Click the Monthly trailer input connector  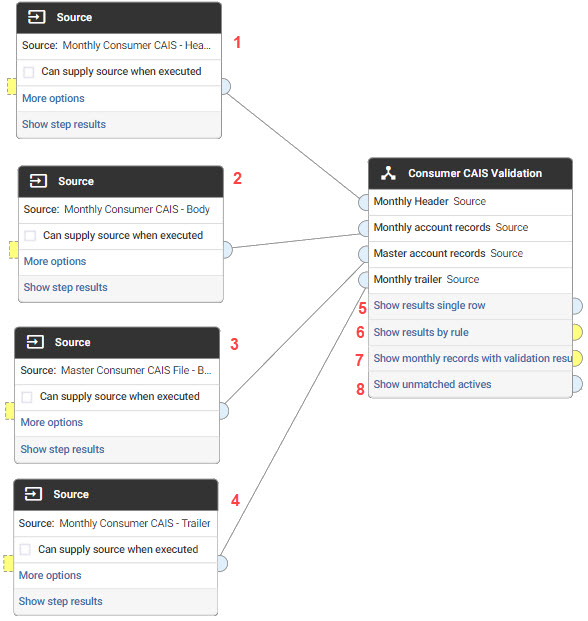(x=364, y=280)
